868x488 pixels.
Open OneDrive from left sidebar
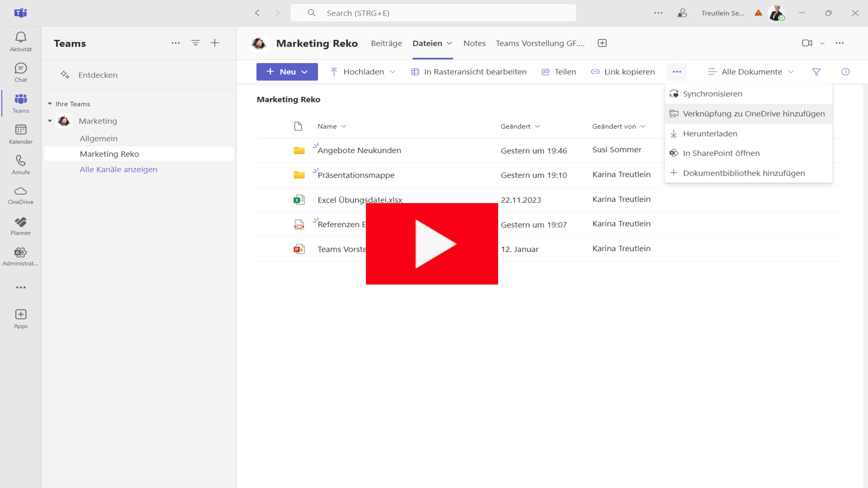pos(20,194)
